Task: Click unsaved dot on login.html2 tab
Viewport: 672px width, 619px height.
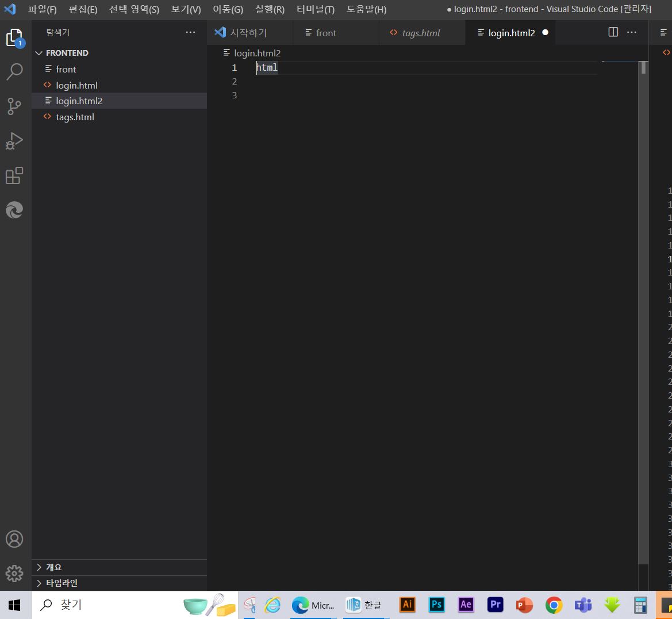Action: point(545,32)
